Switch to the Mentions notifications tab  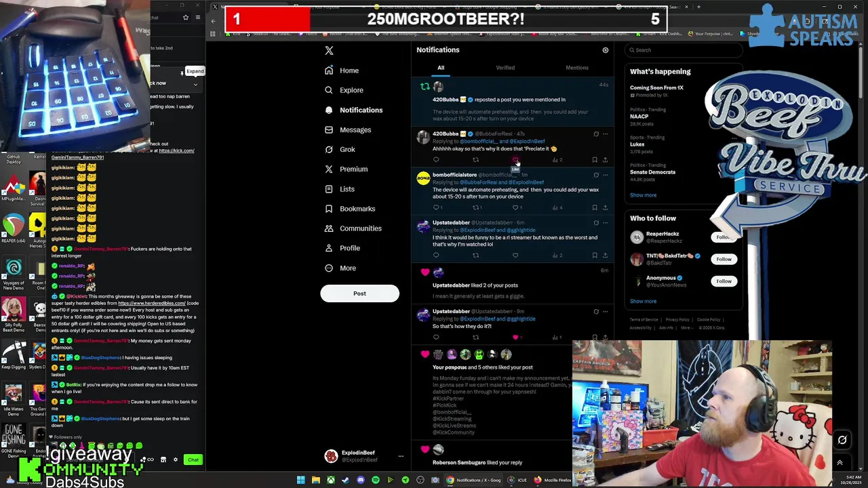coord(577,68)
